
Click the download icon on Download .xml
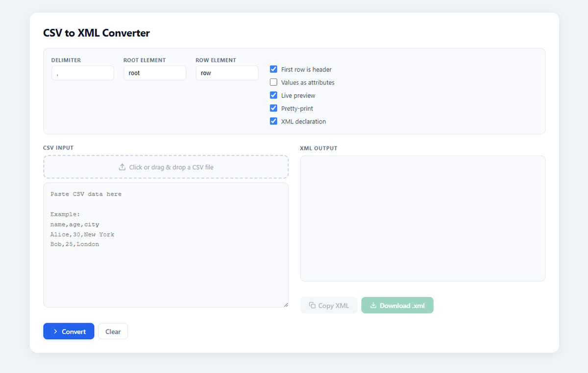373,305
